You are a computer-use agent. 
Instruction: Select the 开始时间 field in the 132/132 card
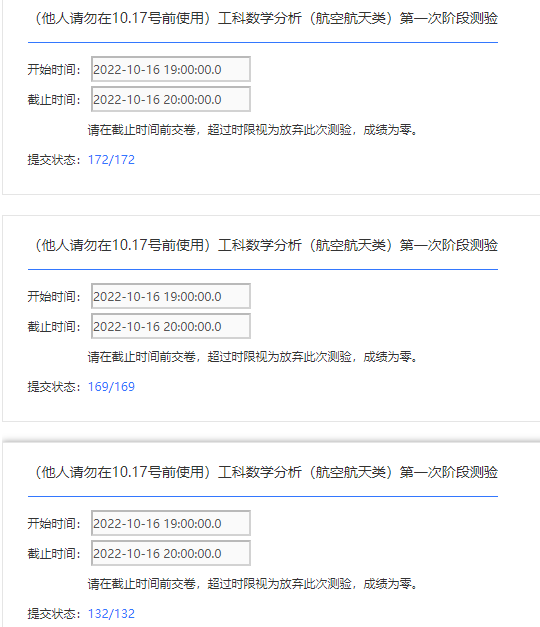click(171, 523)
